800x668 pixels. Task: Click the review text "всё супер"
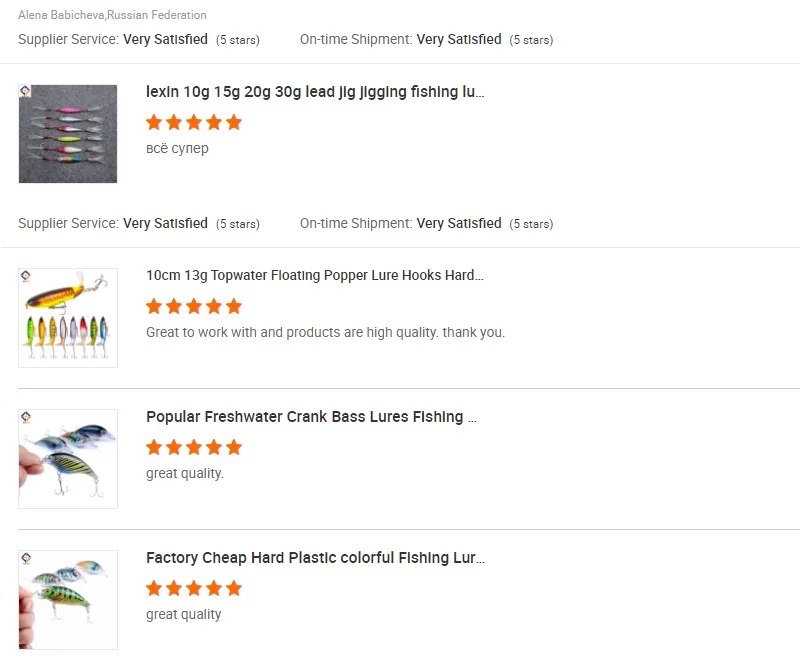coord(177,148)
